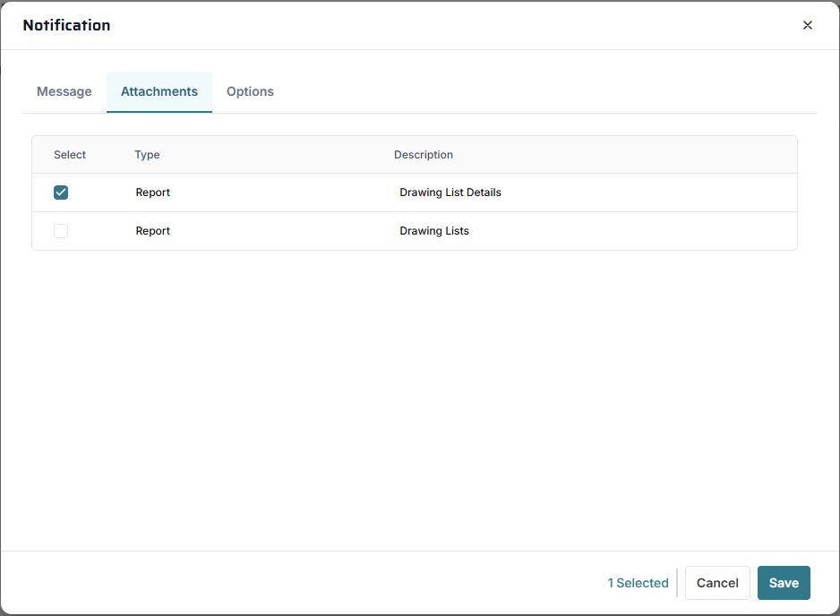Click the Notification dialog title
This screenshot has height=616, width=840.
67,25
